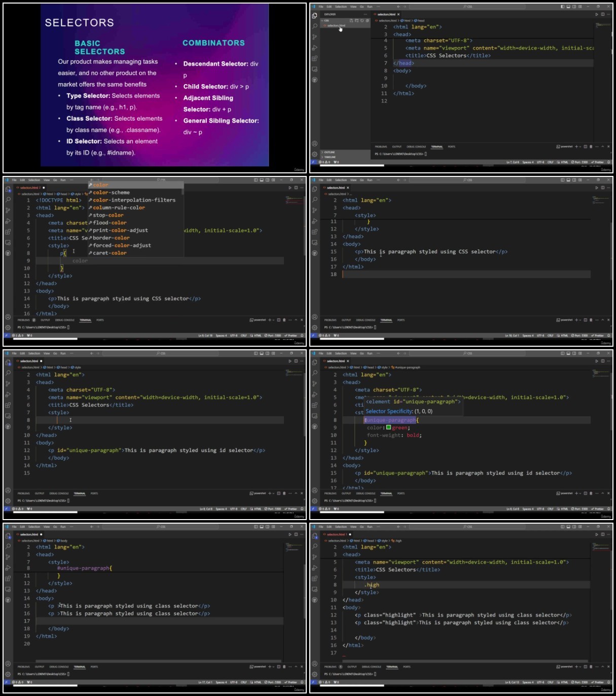Kill terminal trash icon in Ln 18 frame

591,320
